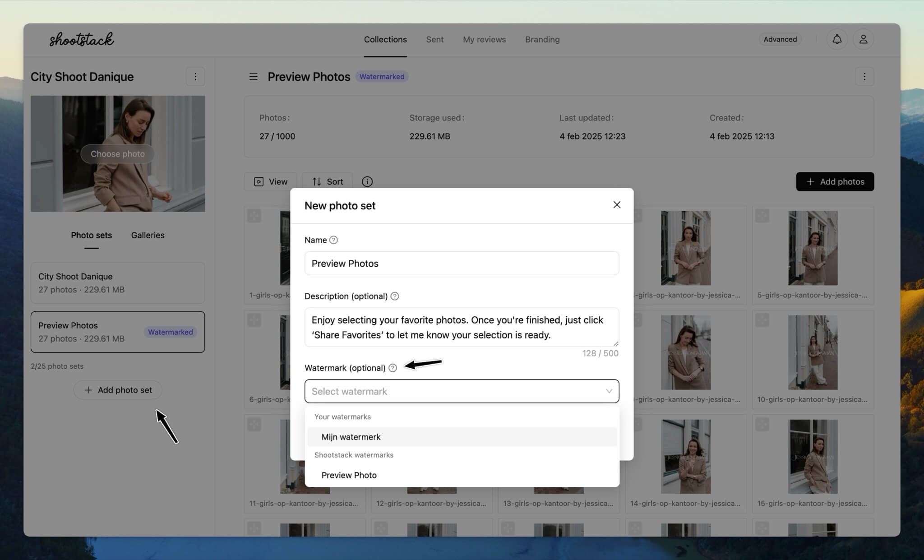This screenshot has height=560, width=924.
Task: Select checkbox on photo 10-girls-op-kantoor
Action: (762, 320)
